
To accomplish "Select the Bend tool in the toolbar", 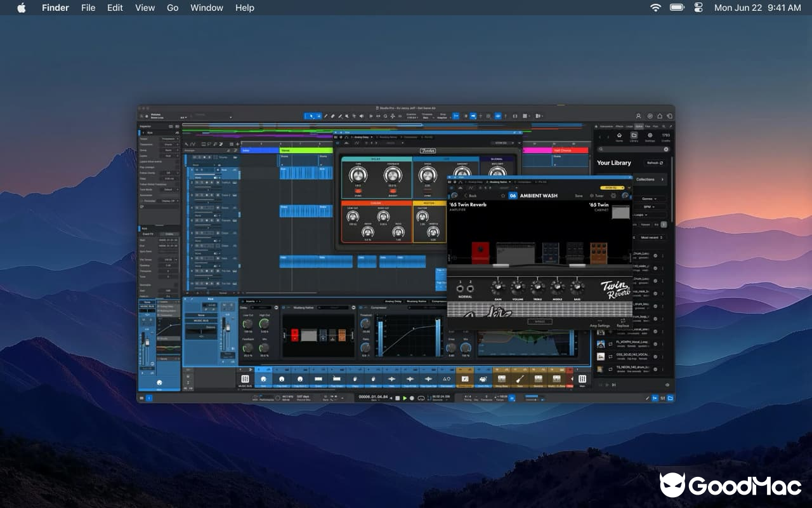I will point(354,116).
